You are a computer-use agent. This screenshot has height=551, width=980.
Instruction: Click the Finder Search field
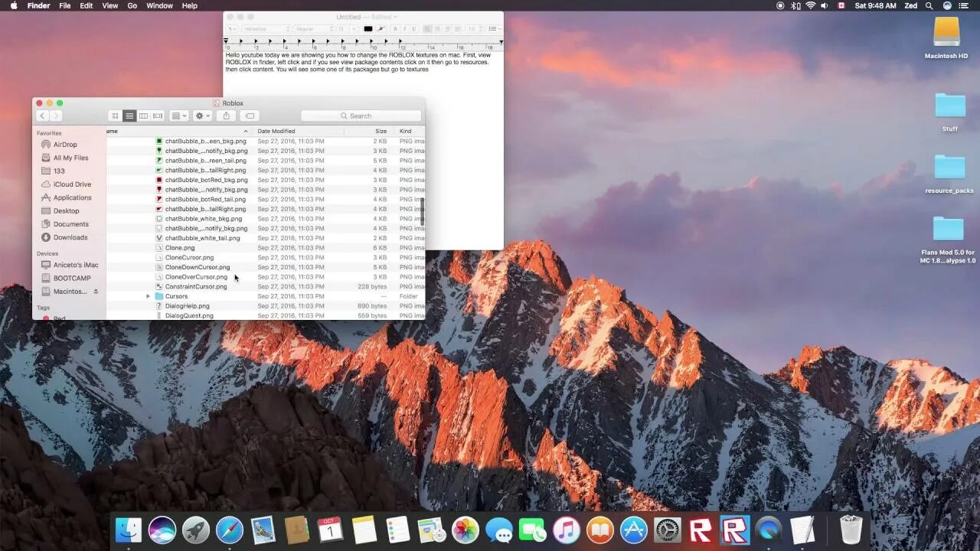pos(361,116)
